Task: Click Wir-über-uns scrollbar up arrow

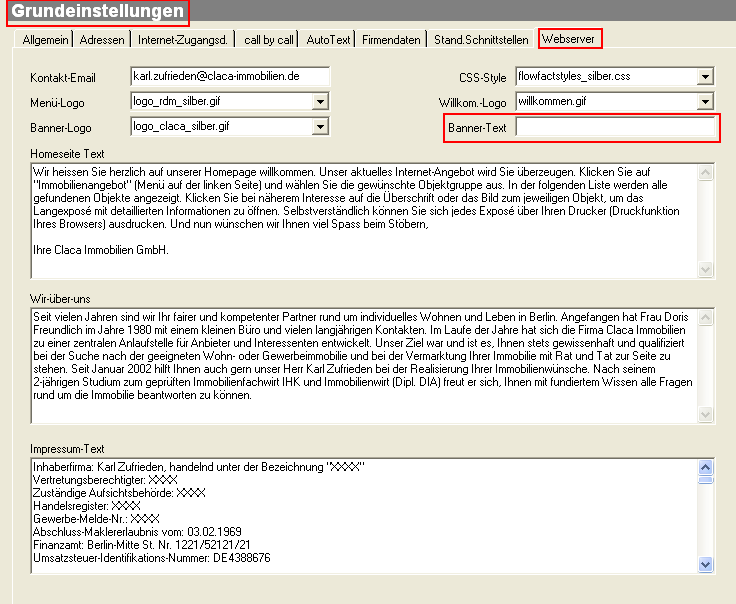Action: coord(705,317)
